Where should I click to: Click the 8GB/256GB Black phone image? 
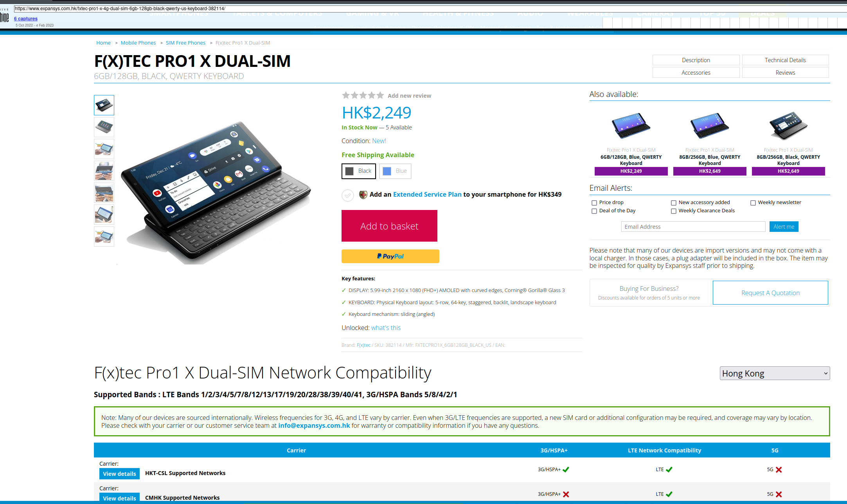[x=788, y=126]
